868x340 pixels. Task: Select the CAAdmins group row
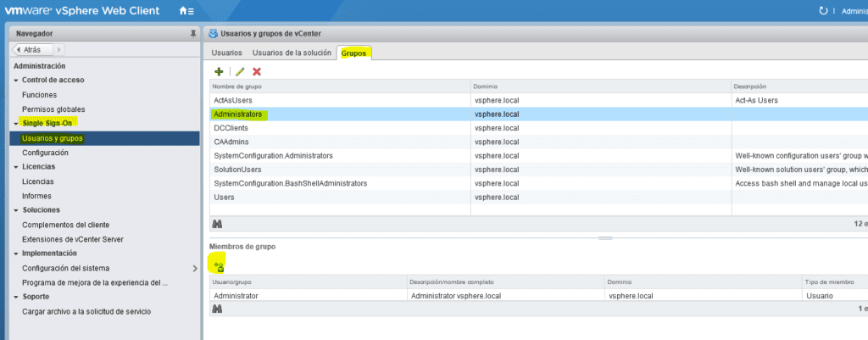[x=538, y=142]
